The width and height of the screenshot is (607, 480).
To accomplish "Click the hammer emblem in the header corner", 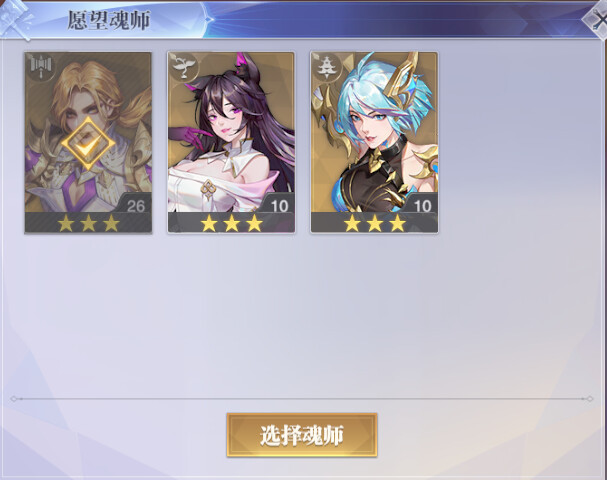I will 16,19.
